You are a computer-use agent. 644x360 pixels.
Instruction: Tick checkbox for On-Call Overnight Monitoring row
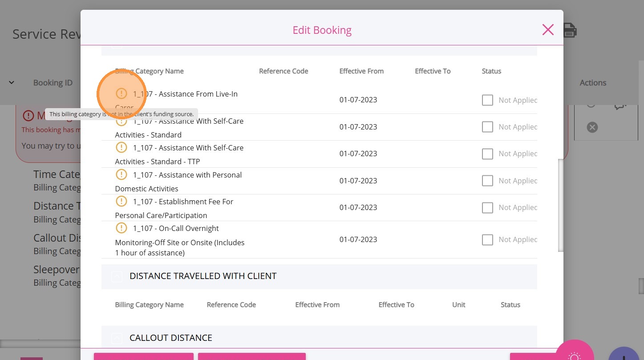coord(487,240)
